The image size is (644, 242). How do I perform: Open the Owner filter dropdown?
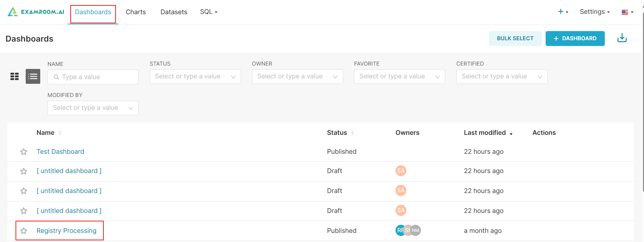tap(297, 76)
